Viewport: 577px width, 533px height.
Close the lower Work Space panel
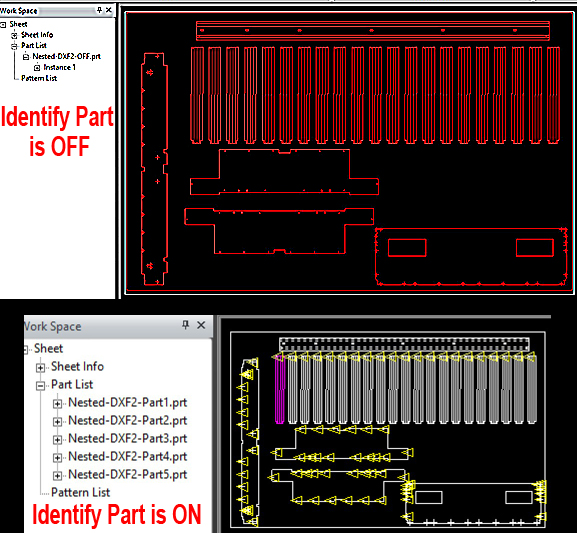201,325
